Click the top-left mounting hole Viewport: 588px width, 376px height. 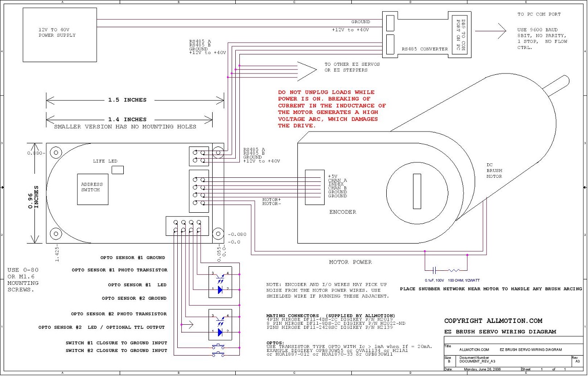coord(56,152)
